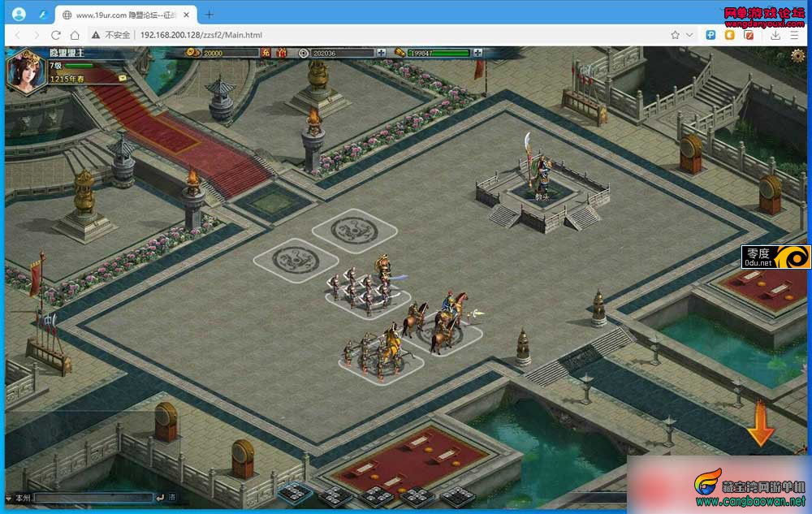Image resolution: width=812 pixels, height=514 pixels.
Task: Select the fourth formation icon
Action: (x=417, y=496)
